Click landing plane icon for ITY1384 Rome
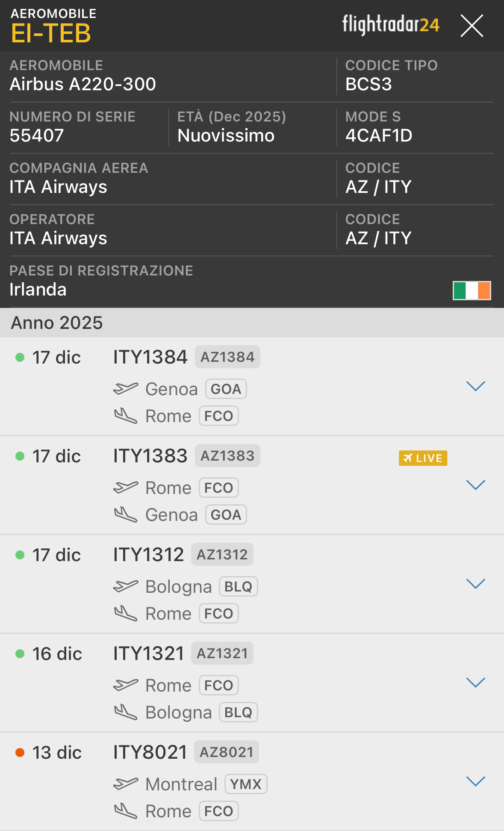 [x=126, y=416]
